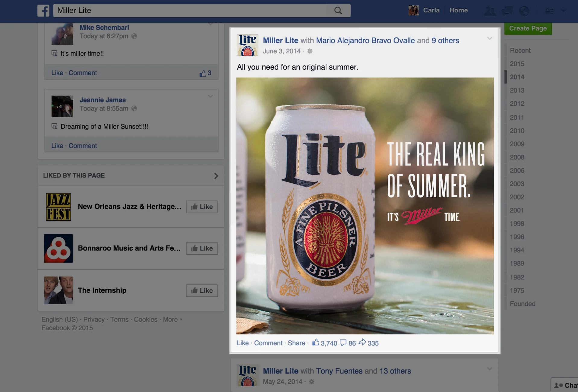Screen dimensions: 578x392
Task: Click Carla's profile picture in header
Action: (414, 10)
